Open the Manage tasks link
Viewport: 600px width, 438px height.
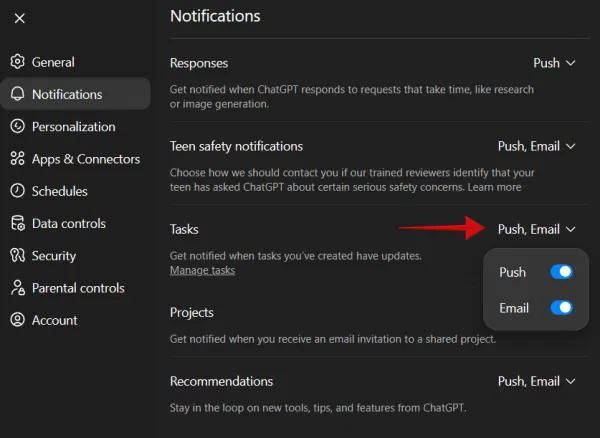pos(202,271)
